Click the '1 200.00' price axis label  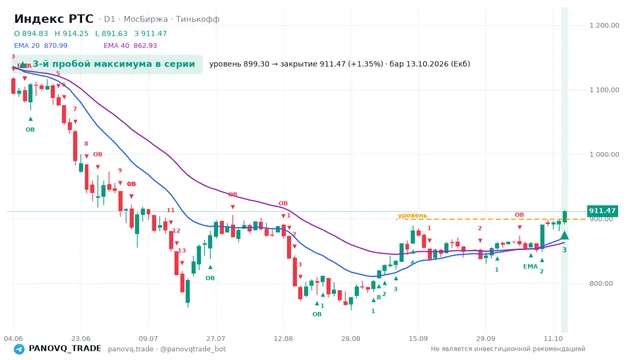click(604, 25)
